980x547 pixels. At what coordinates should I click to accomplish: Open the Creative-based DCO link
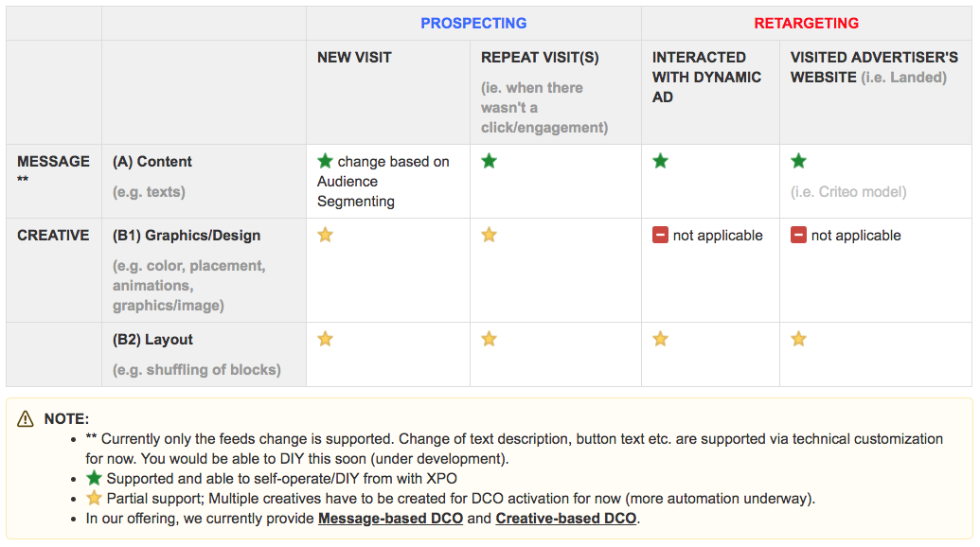click(565, 519)
